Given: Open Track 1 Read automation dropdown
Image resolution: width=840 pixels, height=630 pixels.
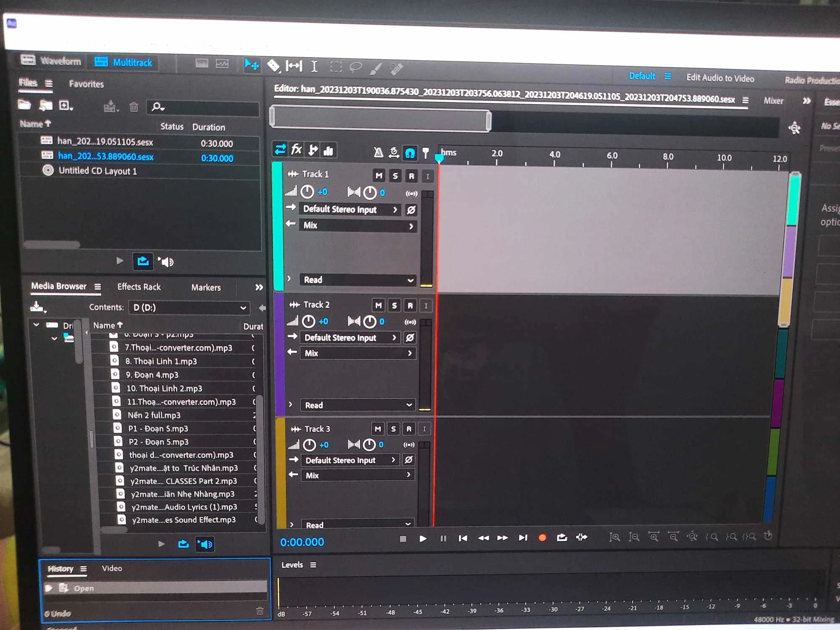Looking at the screenshot, I should [358, 280].
